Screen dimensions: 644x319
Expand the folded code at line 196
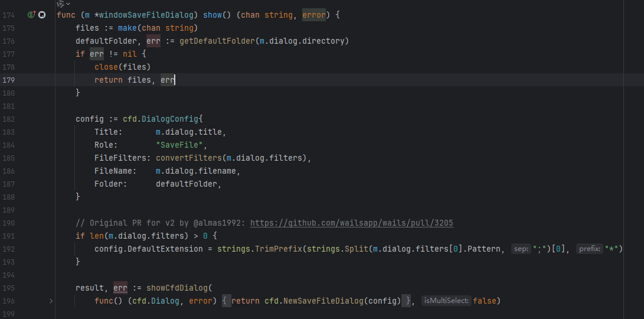pos(51,301)
